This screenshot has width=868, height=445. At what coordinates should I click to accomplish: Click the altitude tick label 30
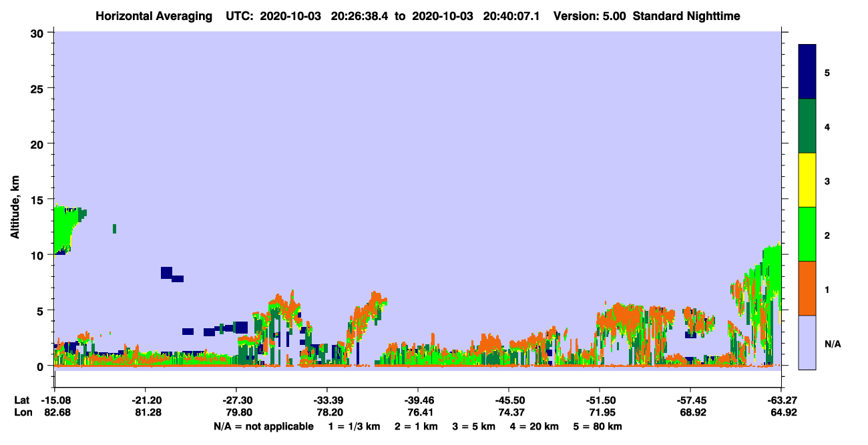[x=39, y=33]
